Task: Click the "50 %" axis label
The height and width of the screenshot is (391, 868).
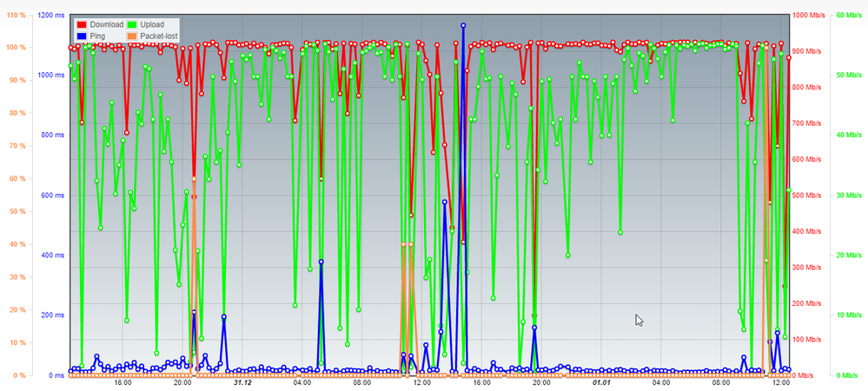Action: pos(17,211)
